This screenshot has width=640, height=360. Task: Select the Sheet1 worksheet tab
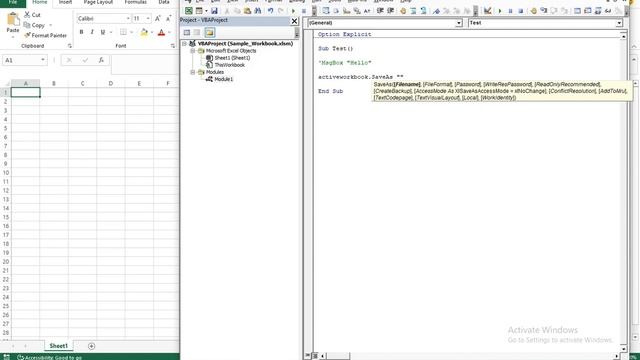click(x=59, y=346)
